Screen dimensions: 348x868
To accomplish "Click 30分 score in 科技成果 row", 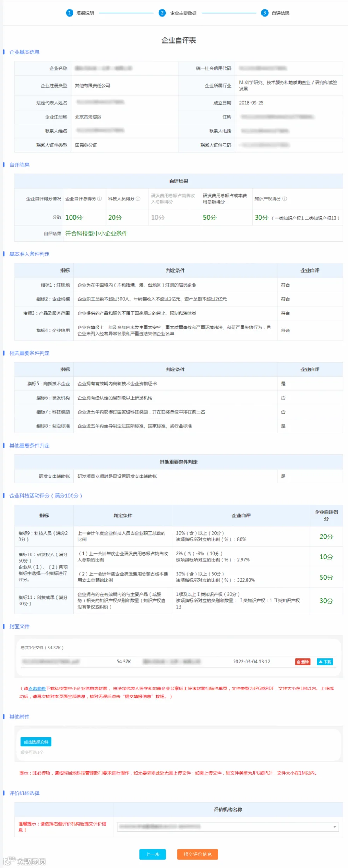I will coord(326,601).
